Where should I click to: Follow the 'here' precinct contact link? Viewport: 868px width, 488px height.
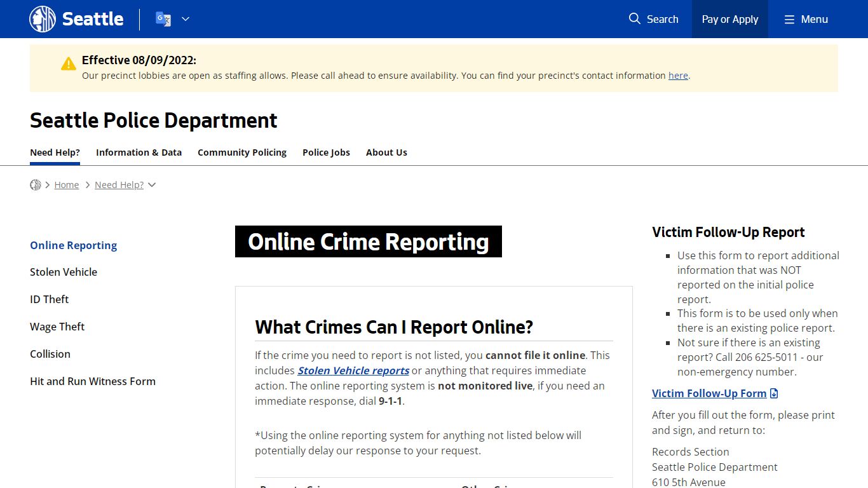(x=678, y=75)
